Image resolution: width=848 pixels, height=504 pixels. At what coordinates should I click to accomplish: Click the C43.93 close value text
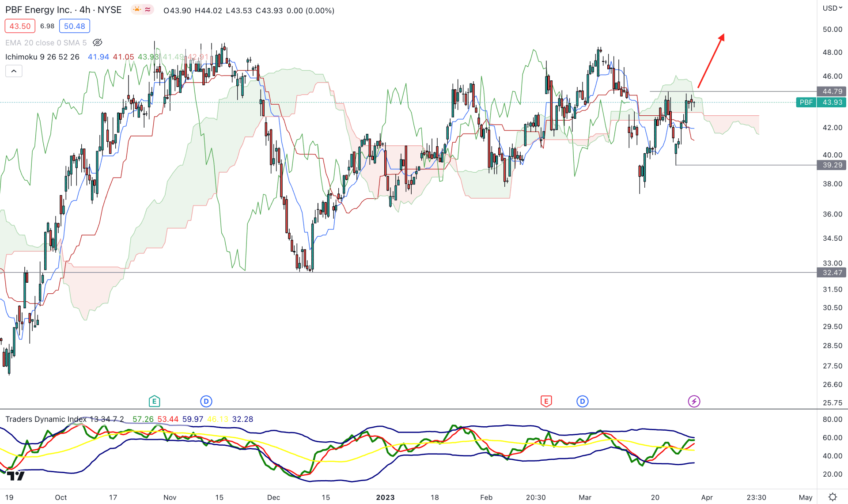269,10
